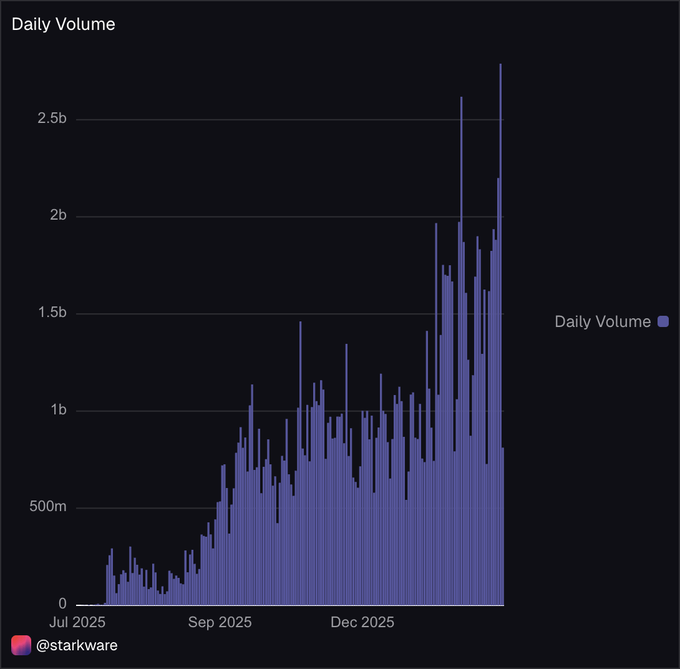Click the 0 y-axis label

tap(62, 604)
